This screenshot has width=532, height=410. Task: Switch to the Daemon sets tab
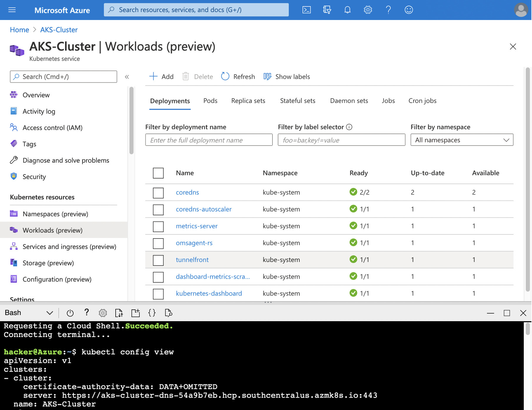point(349,101)
